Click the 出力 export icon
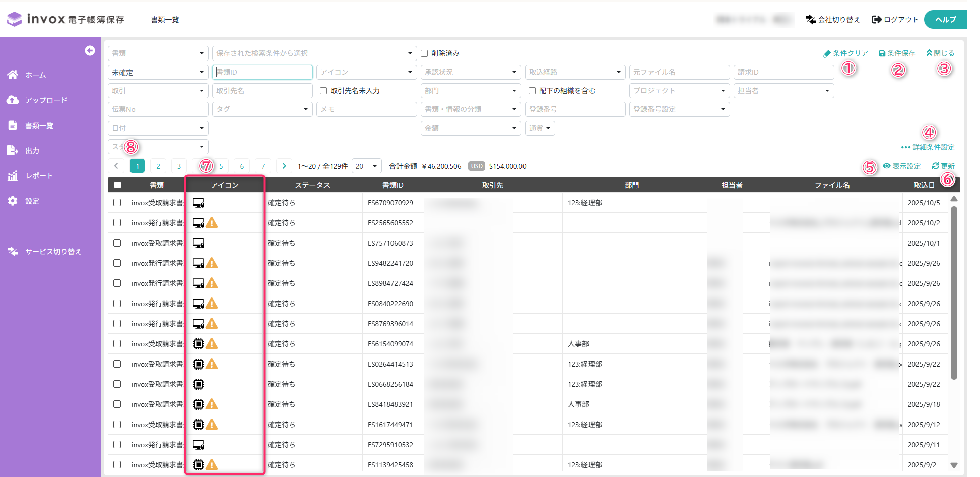Viewport: 980px width, 477px height. (x=13, y=150)
